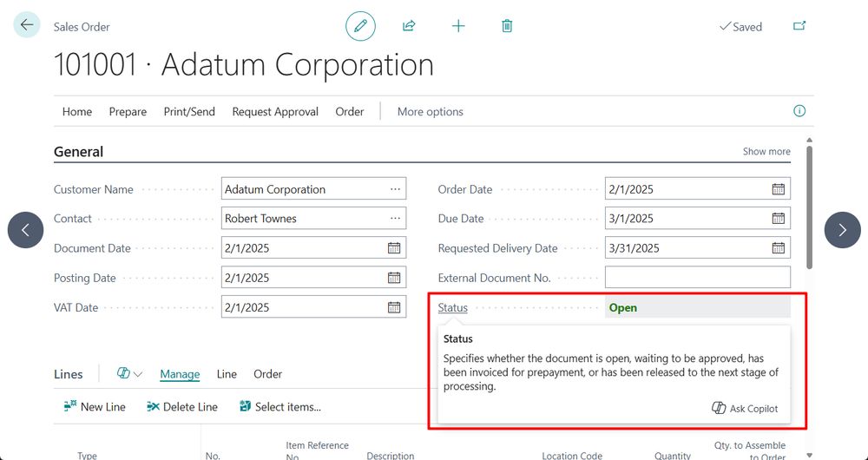Open Customer Name lookup ellipsis

point(395,189)
